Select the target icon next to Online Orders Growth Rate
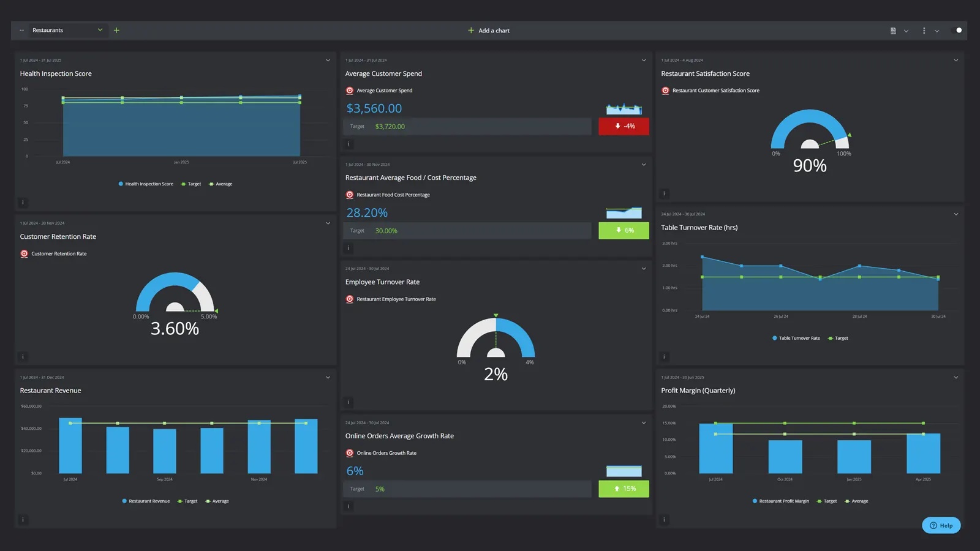 [349, 452]
